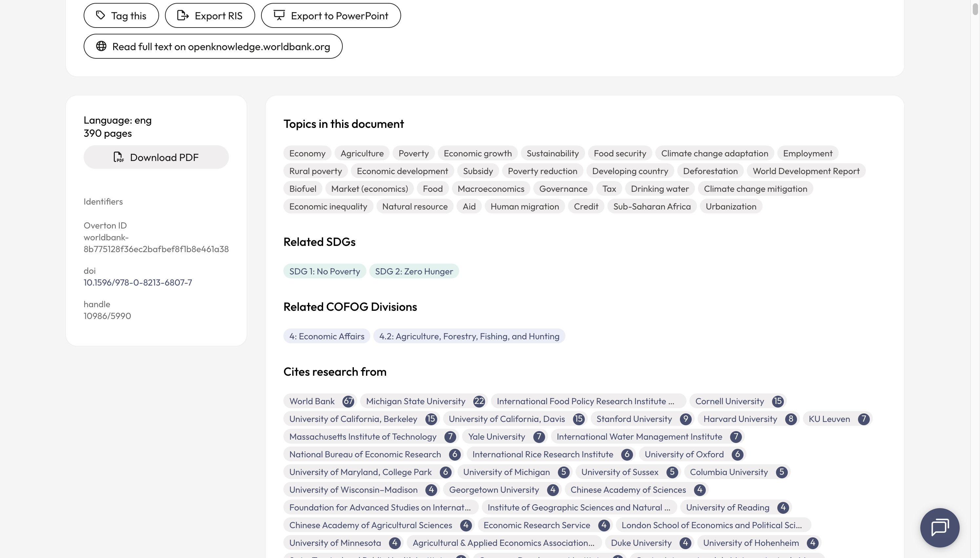Select the Biofuel topic tag
The height and width of the screenshot is (558, 980).
click(x=303, y=189)
